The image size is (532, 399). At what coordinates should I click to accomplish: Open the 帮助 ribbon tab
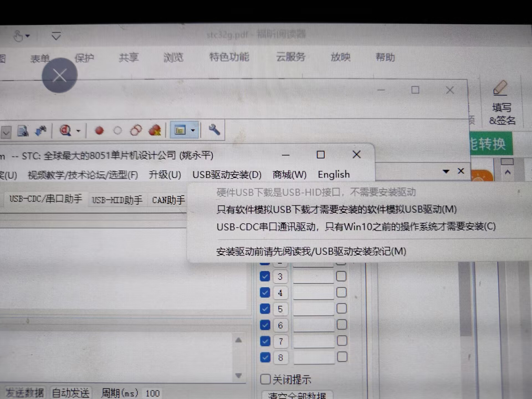[385, 57]
